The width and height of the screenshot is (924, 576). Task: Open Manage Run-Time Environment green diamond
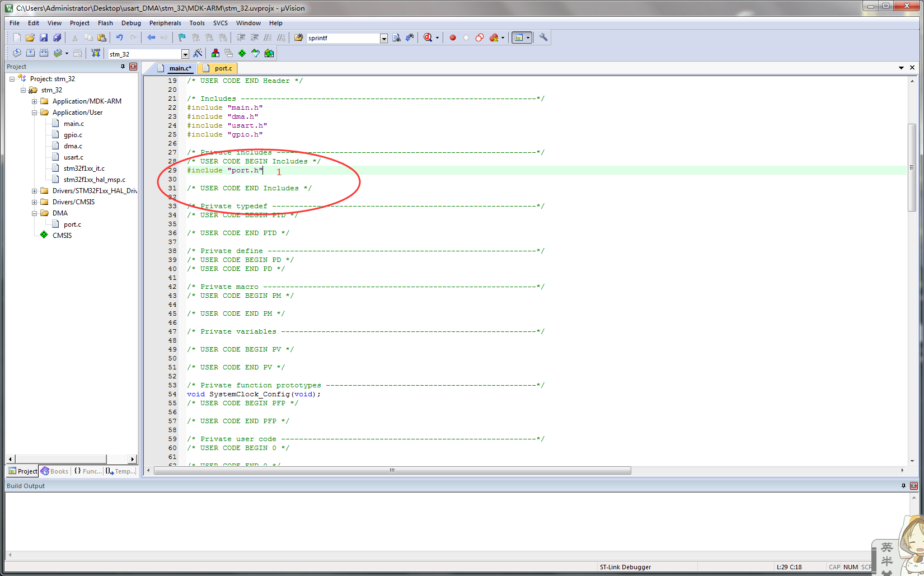pyautogui.click(x=242, y=53)
